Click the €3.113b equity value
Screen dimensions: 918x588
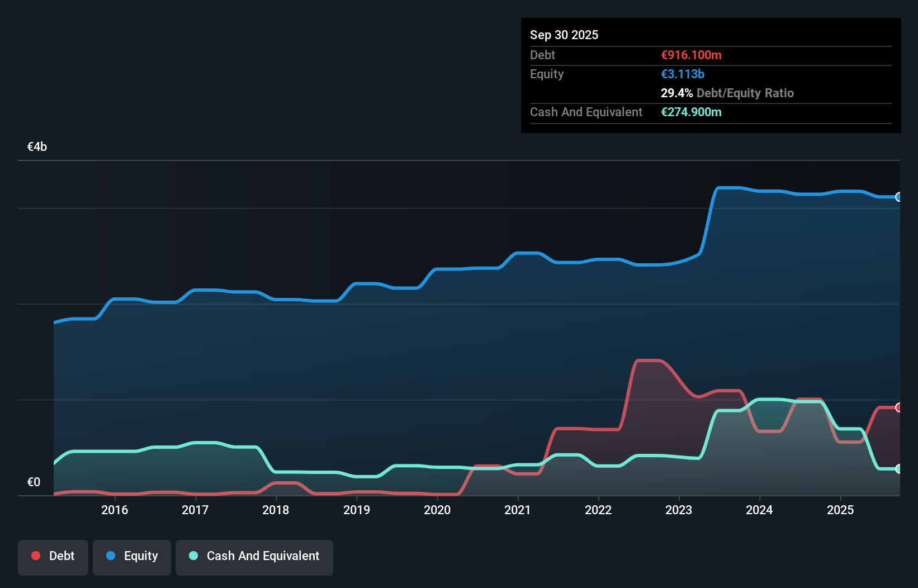683,74
